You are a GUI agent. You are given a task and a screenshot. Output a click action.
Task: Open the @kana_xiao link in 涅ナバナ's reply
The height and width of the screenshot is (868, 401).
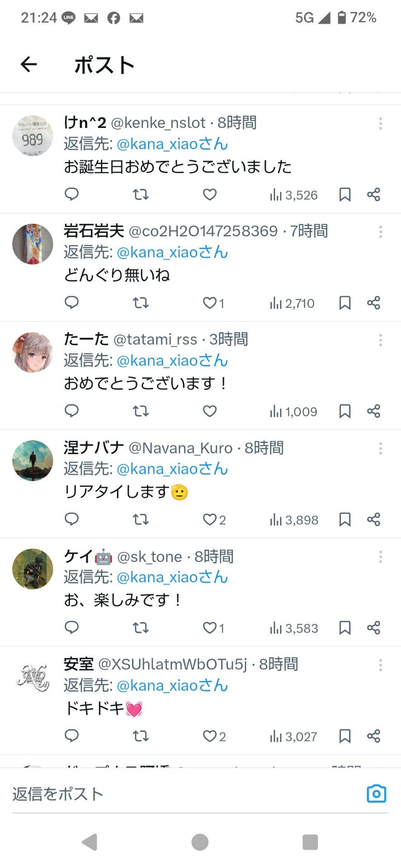click(172, 469)
